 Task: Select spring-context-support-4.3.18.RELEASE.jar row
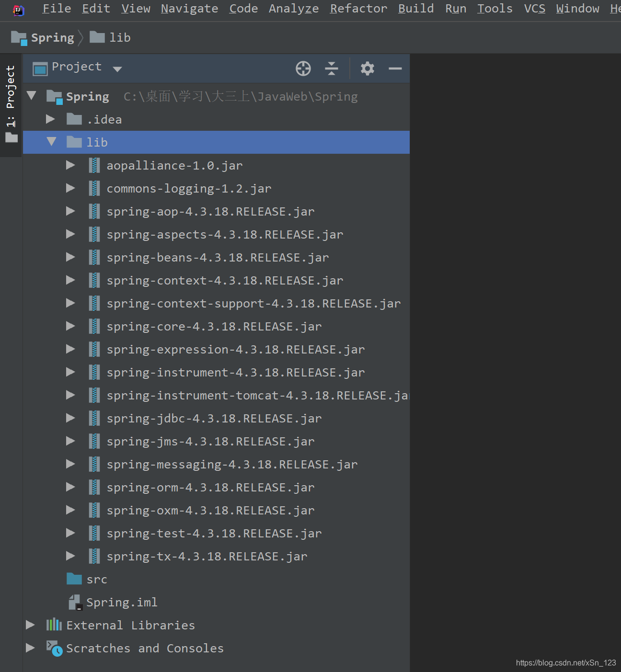tap(216, 303)
